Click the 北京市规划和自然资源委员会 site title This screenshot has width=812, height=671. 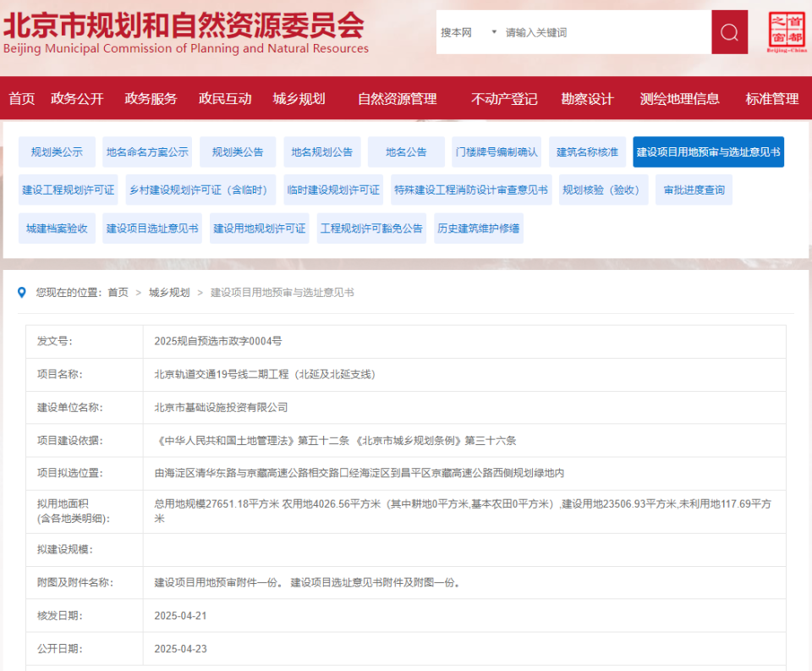[184, 25]
